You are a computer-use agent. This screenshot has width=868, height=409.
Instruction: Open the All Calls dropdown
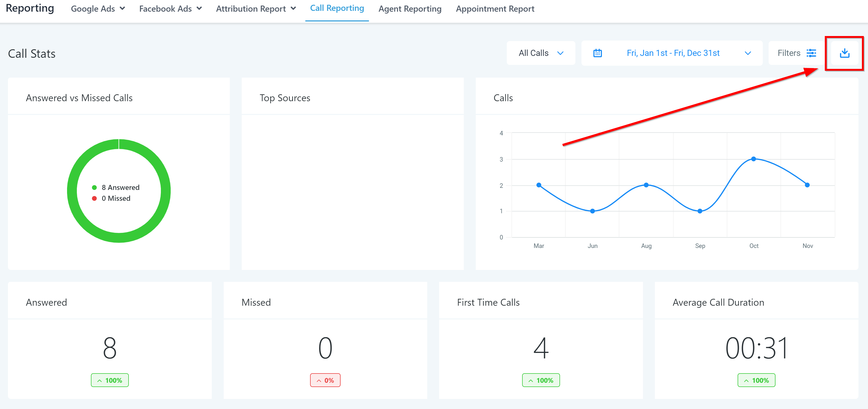(x=540, y=53)
